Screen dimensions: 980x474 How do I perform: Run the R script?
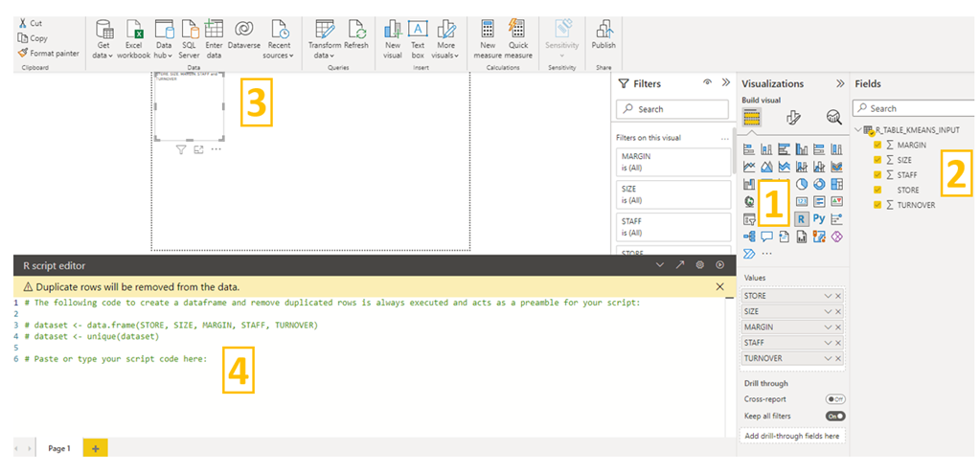[720, 265]
